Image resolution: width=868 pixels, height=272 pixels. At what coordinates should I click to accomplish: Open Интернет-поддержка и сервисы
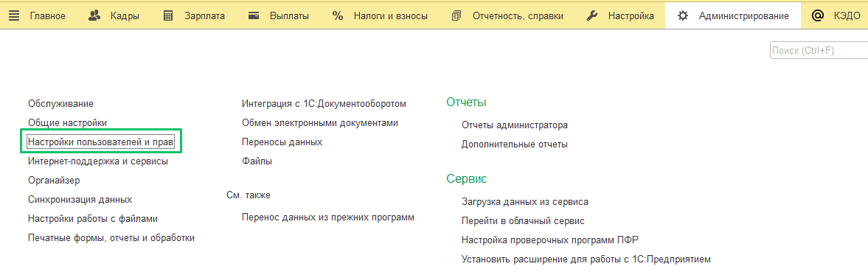click(x=98, y=161)
